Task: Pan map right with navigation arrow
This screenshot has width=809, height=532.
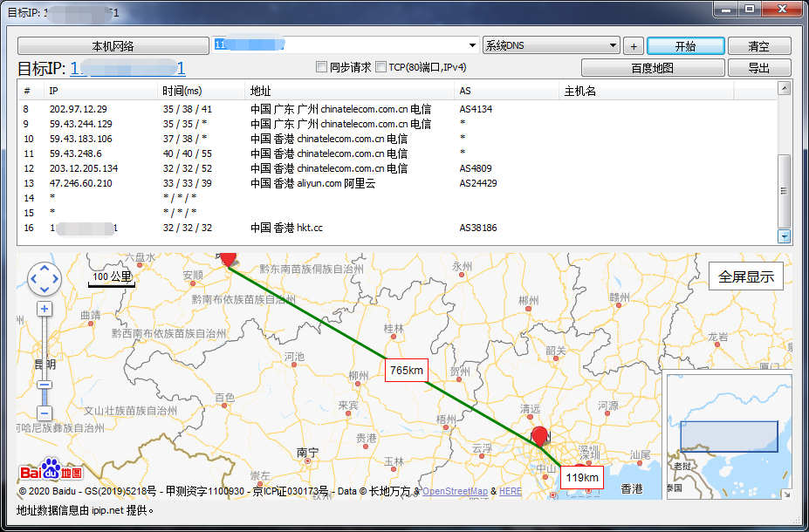Action: tap(55, 279)
